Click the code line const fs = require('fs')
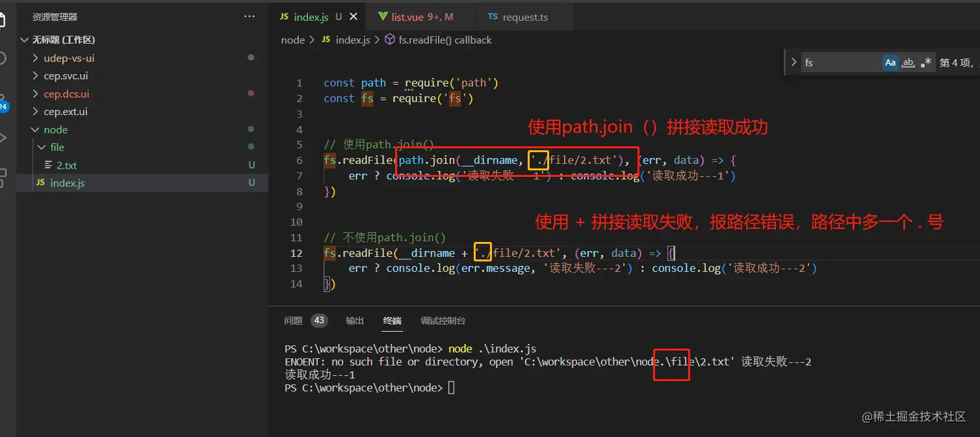Image resolution: width=980 pixels, height=437 pixels. [x=398, y=98]
